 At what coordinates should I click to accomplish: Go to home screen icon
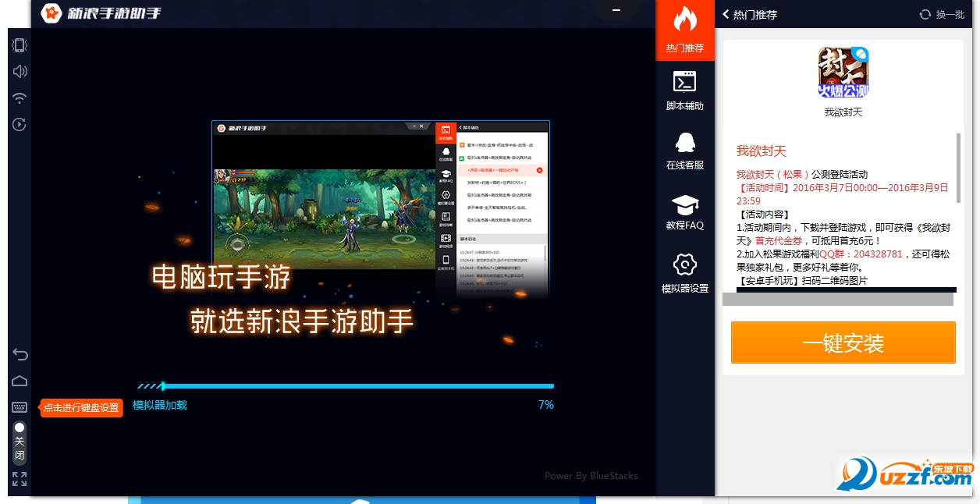click(x=20, y=381)
